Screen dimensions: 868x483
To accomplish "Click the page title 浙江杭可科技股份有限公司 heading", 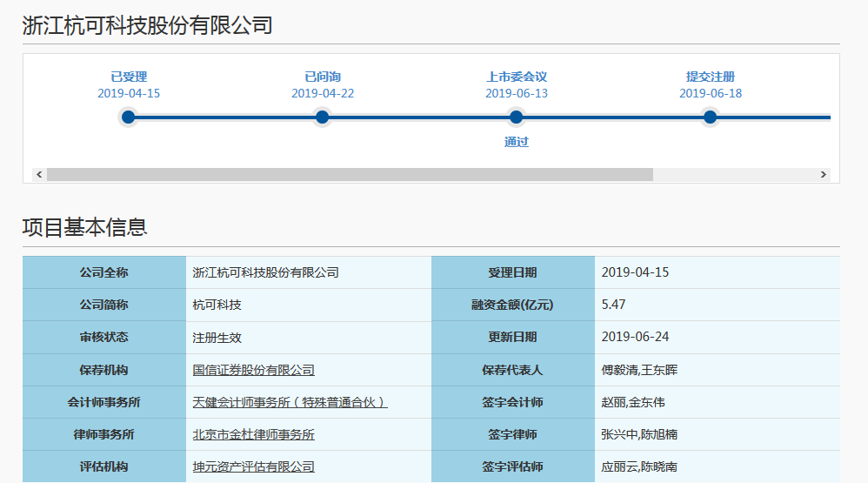I will click(x=147, y=25).
